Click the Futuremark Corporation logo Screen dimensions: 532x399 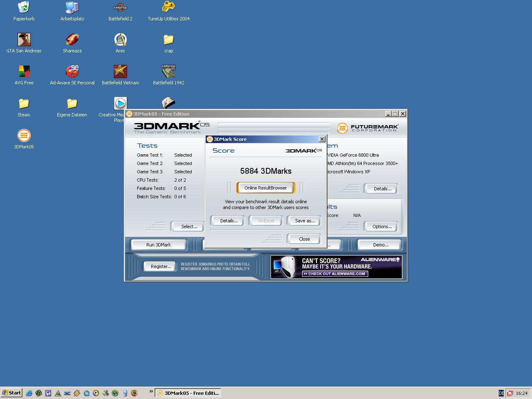(x=368, y=128)
